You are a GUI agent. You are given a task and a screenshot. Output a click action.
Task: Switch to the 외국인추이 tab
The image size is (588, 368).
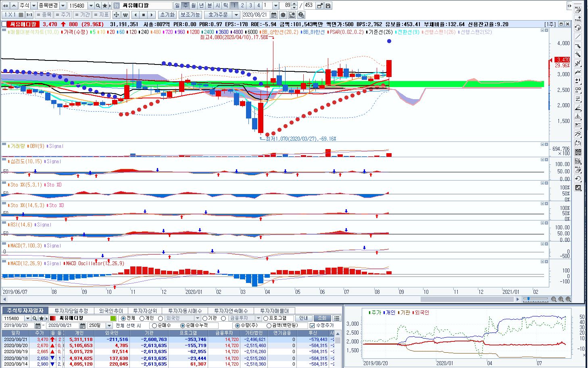click(111, 311)
